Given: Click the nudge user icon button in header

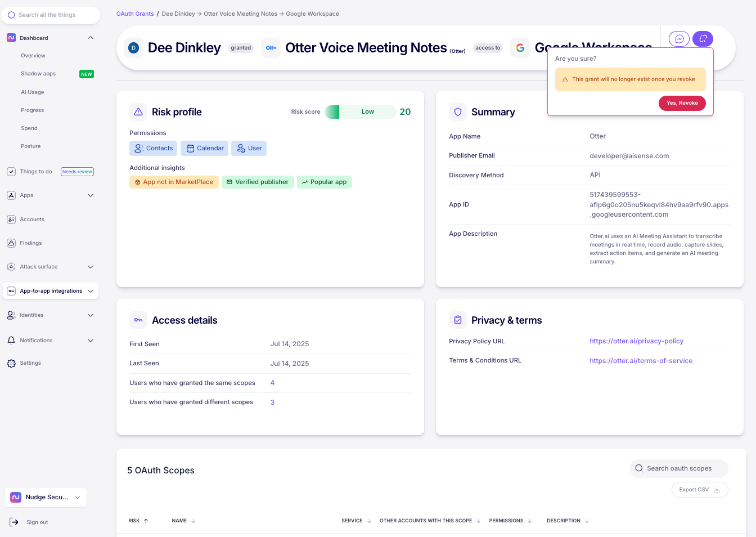Looking at the screenshot, I should 679,39.
